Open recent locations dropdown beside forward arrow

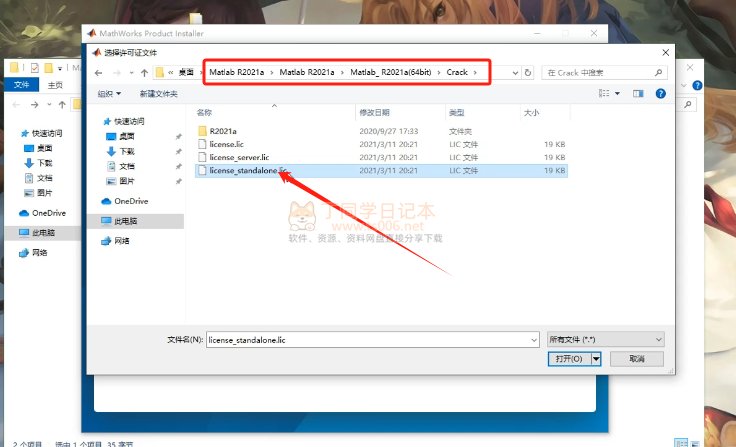pos(131,73)
